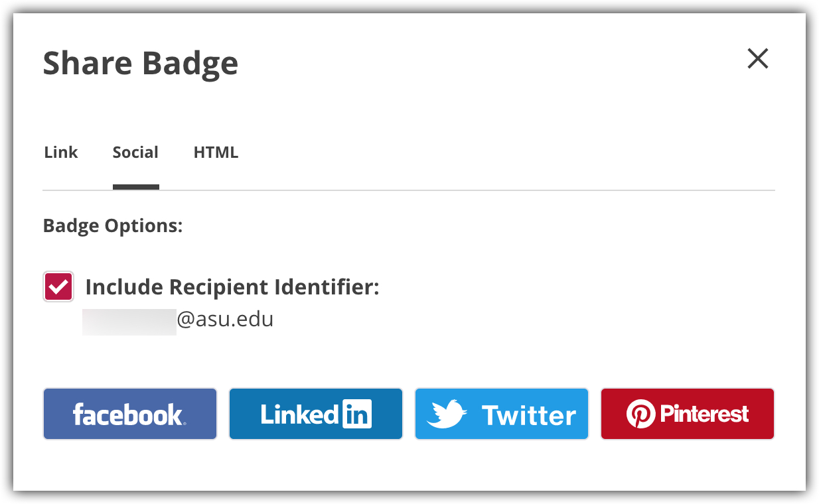The width and height of the screenshot is (819, 504).
Task: Open the HTML tab
Action: [x=216, y=153]
